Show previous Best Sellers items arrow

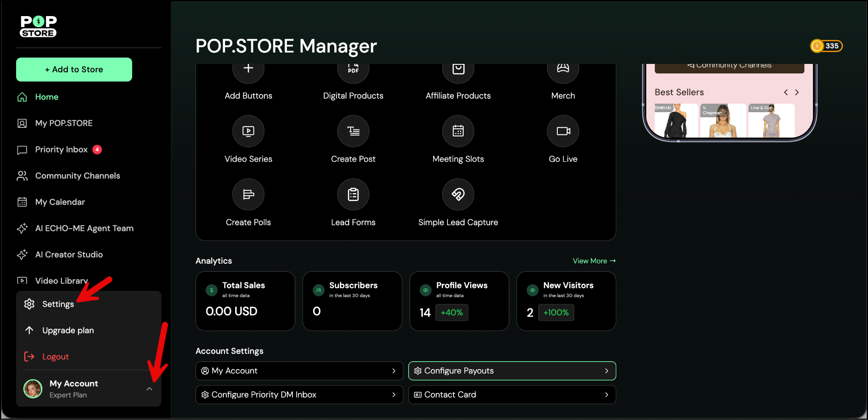click(x=786, y=92)
